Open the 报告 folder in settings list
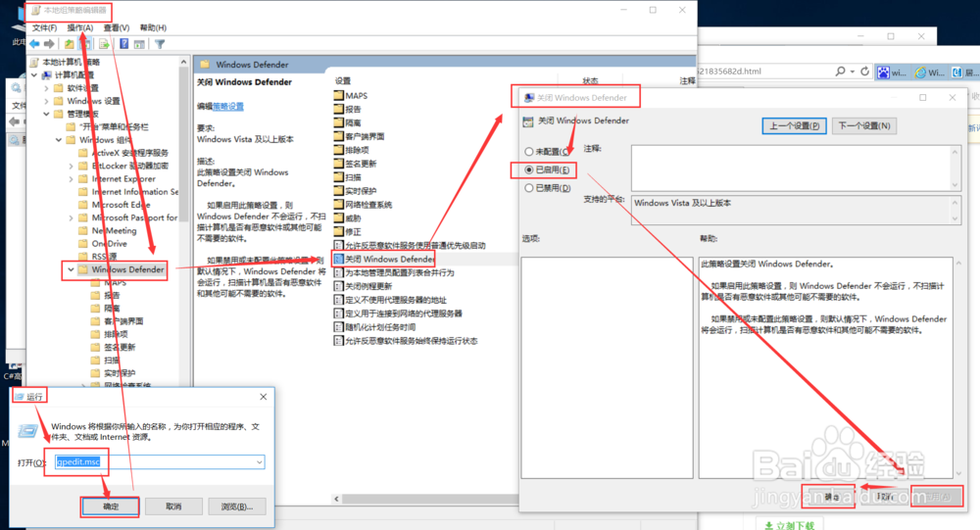Image resolution: width=980 pixels, height=530 pixels. (x=348, y=110)
